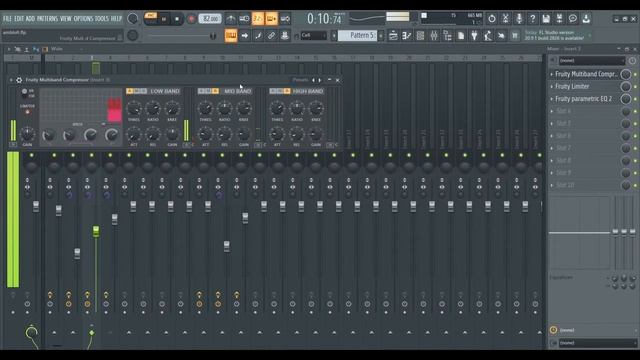Screen dimensions: 640x360
Task: Click arrow left of Pattern 5
Action: (334, 36)
